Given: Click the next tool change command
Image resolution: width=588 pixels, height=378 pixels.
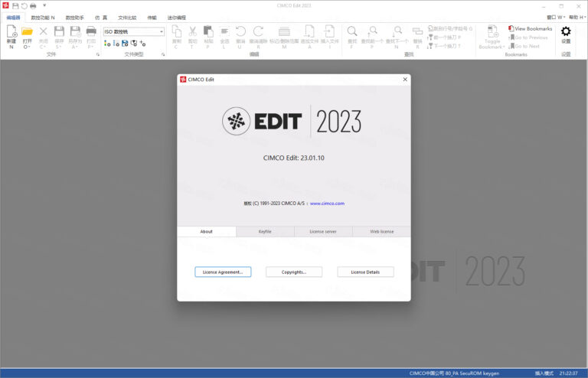Looking at the screenshot, I should pos(444,46).
